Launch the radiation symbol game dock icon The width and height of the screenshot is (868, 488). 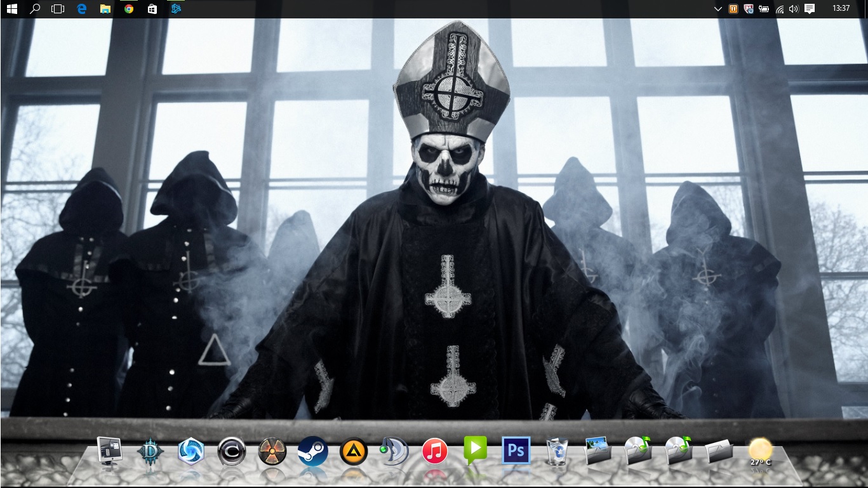(x=272, y=451)
